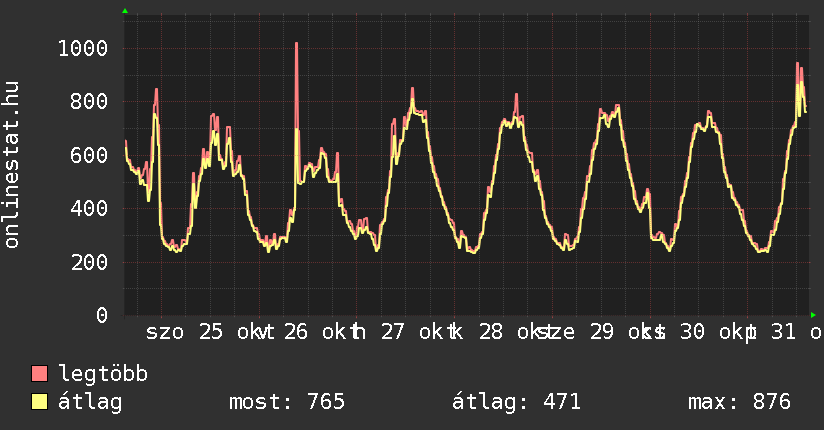Select the 600 y-axis label
The width and height of the screenshot is (824, 430).
pos(89,155)
